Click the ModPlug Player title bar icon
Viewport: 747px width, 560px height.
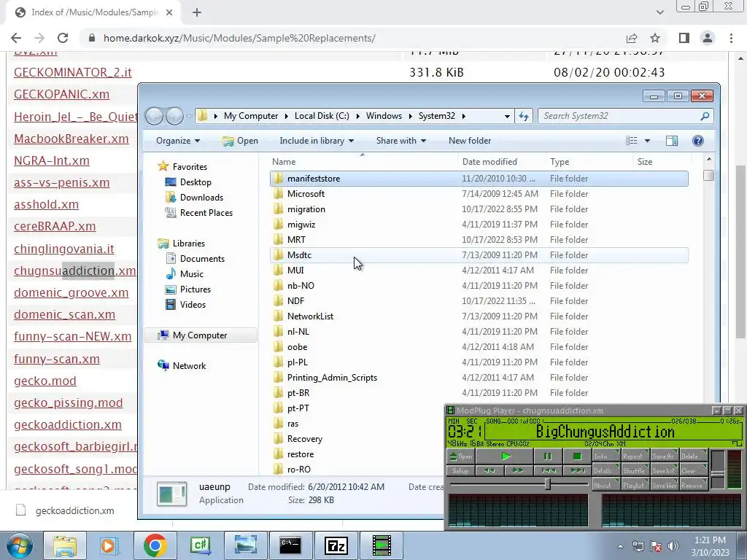(449, 411)
